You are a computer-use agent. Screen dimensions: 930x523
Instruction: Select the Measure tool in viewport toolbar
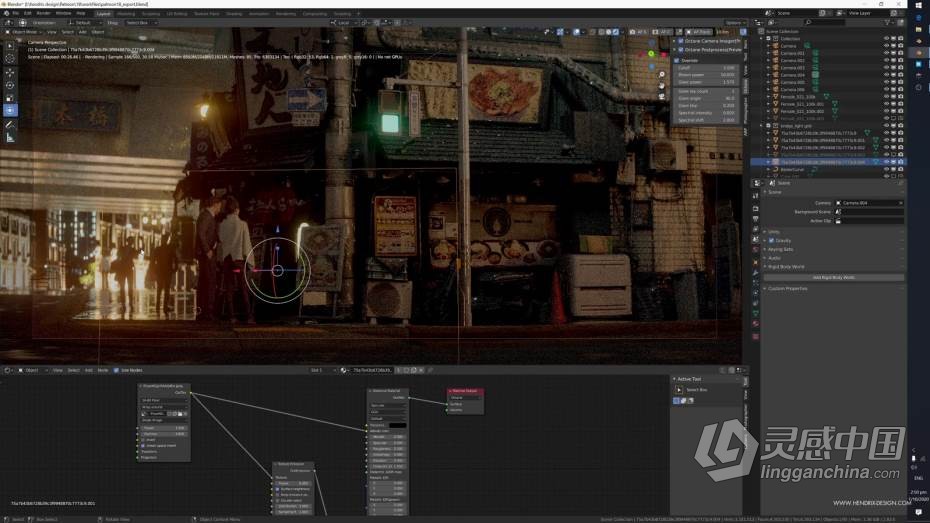[x=10, y=138]
